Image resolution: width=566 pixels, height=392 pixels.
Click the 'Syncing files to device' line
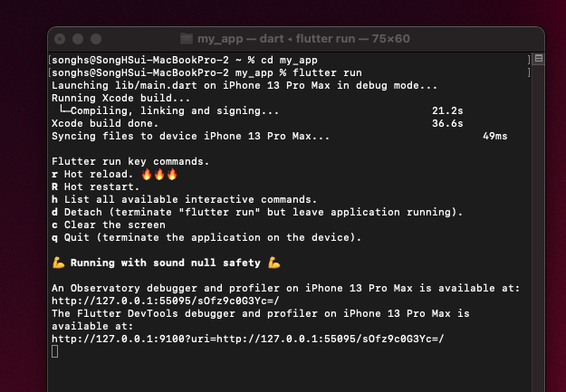click(x=190, y=136)
